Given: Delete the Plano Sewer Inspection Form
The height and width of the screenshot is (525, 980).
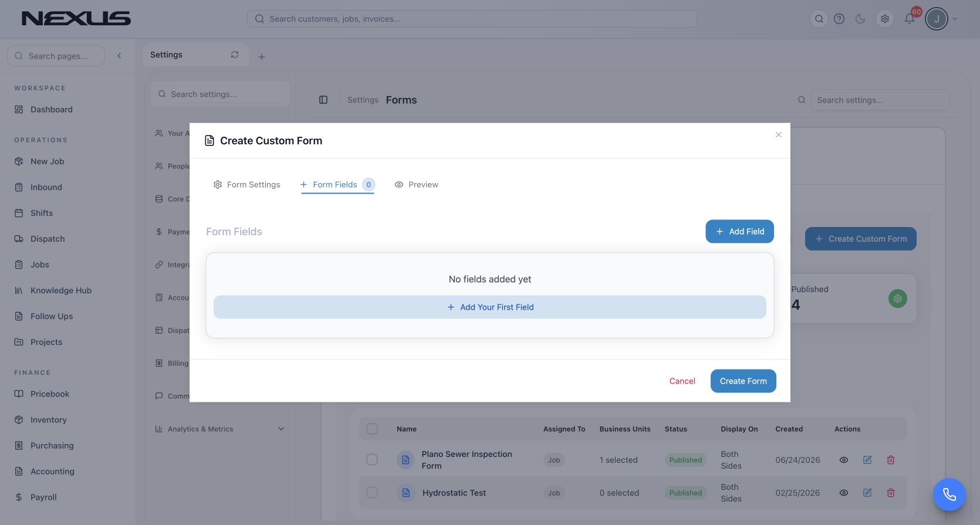Looking at the screenshot, I should (x=891, y=460).
